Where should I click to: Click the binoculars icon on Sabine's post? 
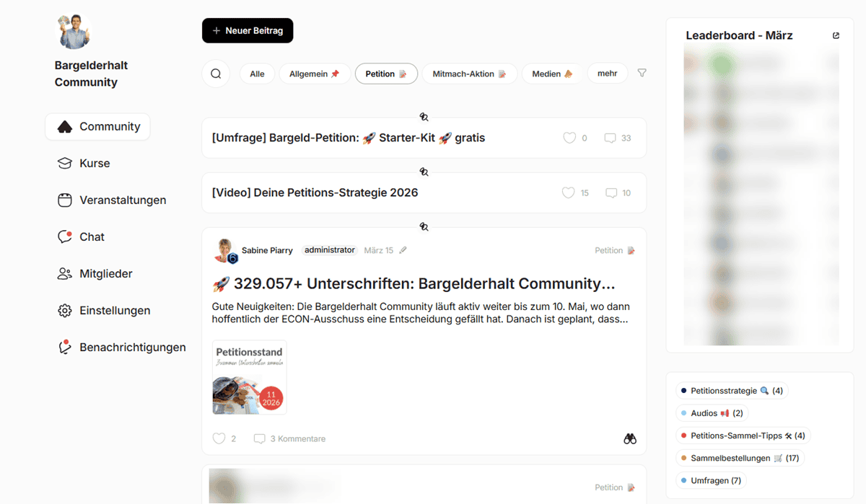(629, 438)
